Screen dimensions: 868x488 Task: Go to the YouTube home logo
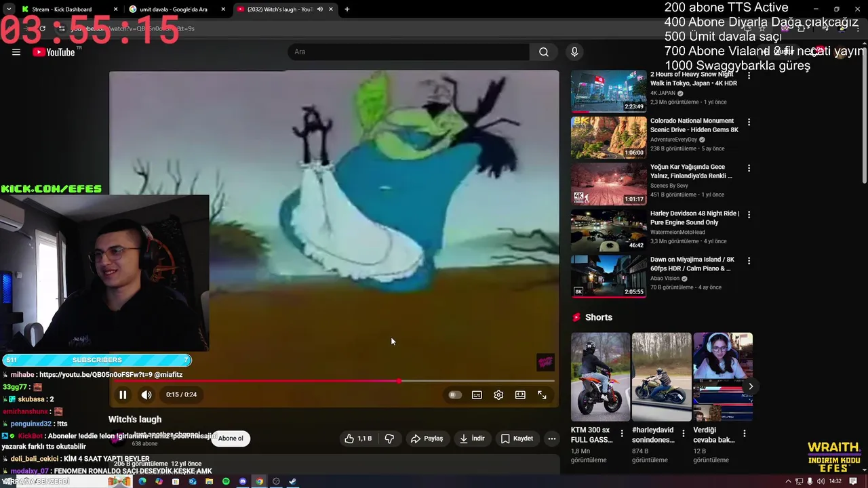(54, 52)
